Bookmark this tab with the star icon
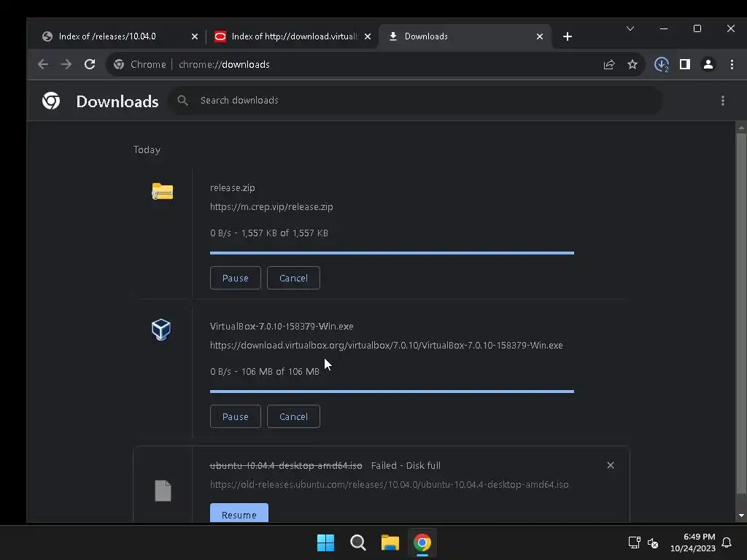 click(632, 64)
